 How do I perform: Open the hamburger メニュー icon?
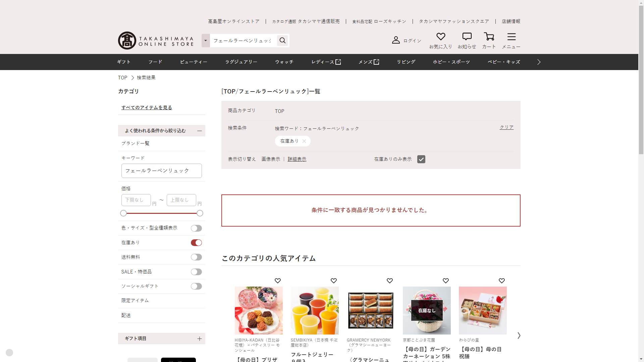pyautogui.click(x=511, y=37)
